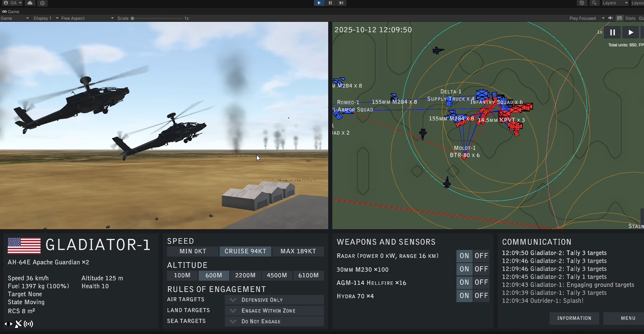Click the eye visual sensor icon
The image size is (644, 334).
[8, 324]
